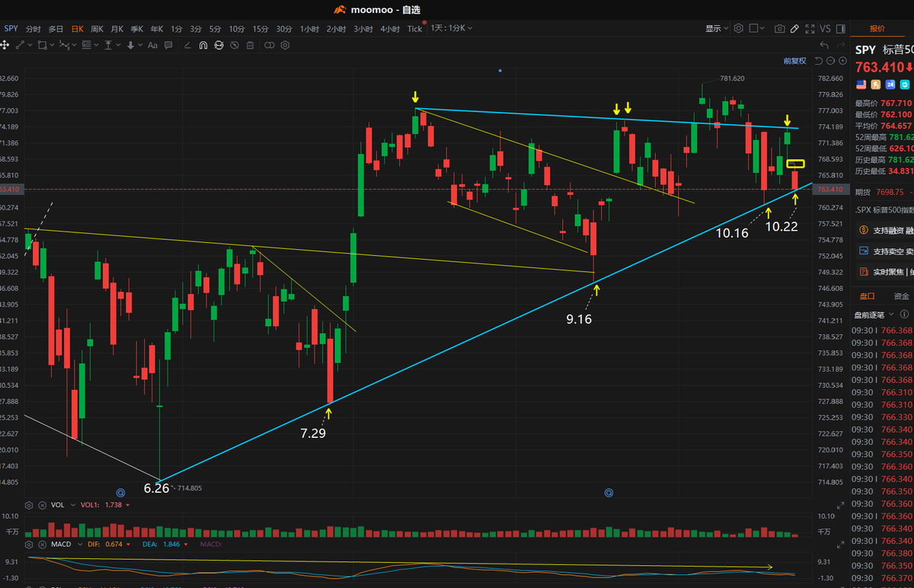Click the 9.16 chart annotation label
Viewport: 914px width, 588px height.
tap(579, 319)
